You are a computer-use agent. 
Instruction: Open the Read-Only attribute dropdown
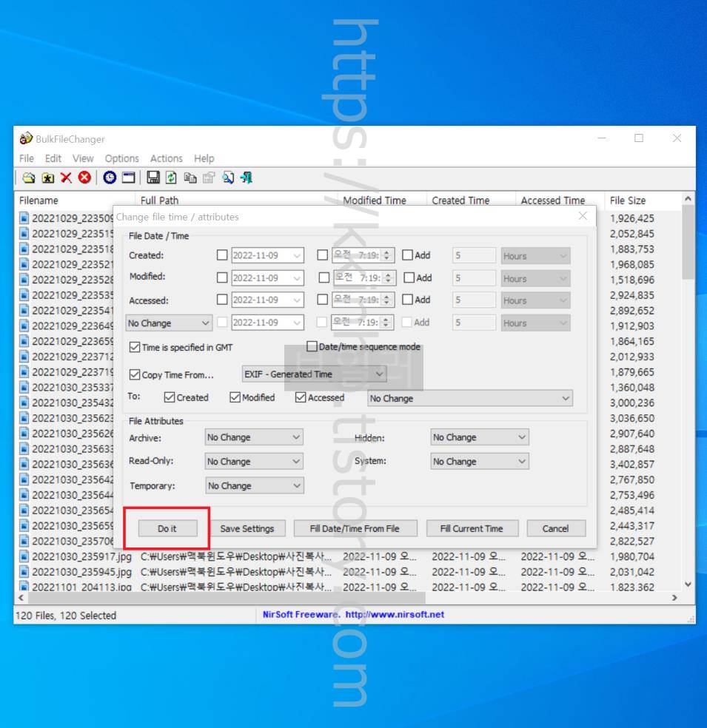[x=254, y=462]
